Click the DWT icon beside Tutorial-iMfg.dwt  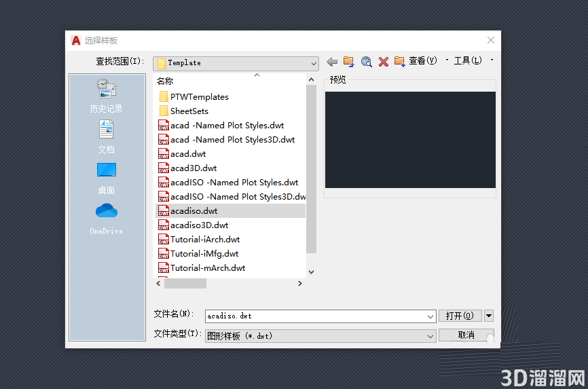pos(164,254)
